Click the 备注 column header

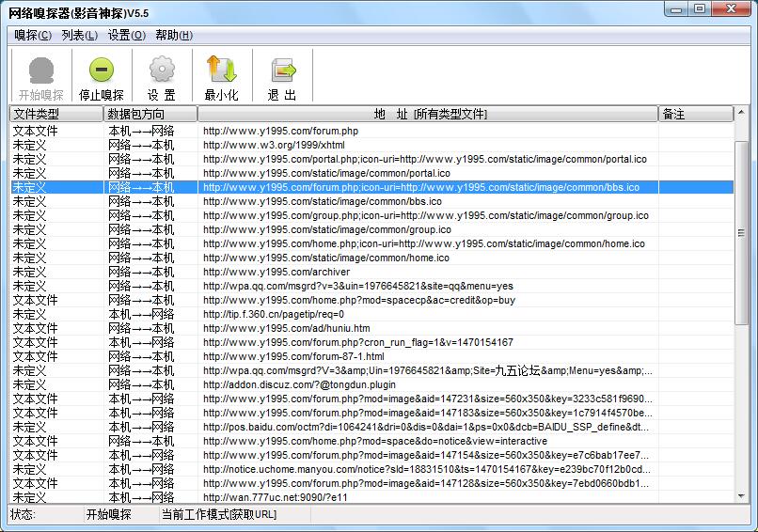696,114
